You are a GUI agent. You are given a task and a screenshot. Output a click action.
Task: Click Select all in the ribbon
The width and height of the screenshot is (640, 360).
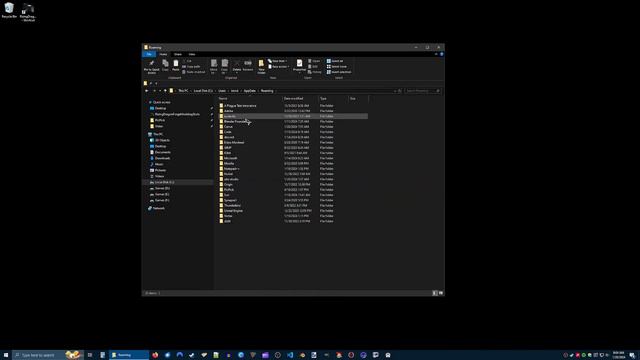click(335, 61)
